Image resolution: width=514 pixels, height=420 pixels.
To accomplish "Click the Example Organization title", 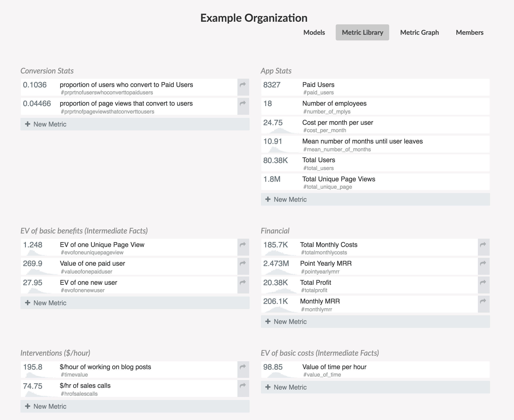I will (x=254, y=18).
